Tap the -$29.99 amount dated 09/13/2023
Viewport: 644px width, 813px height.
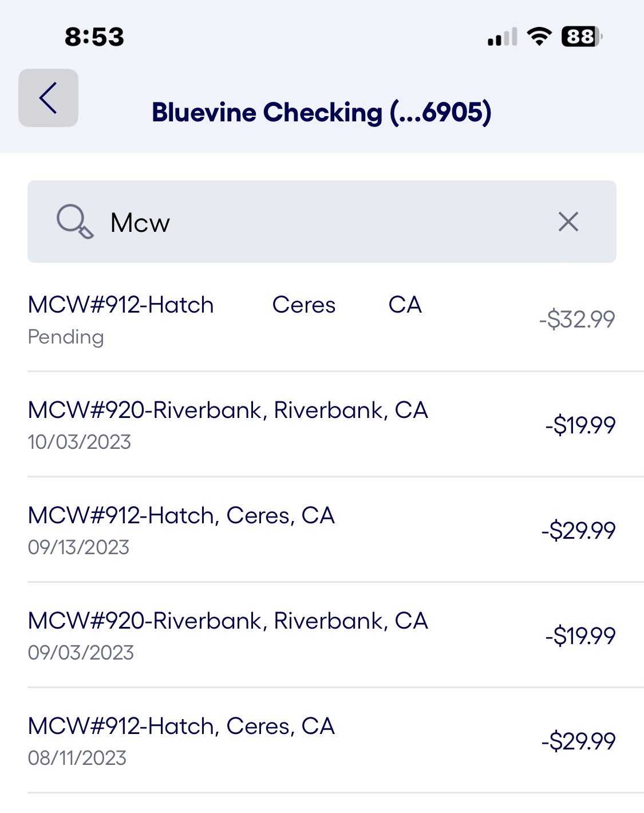(x=579, y=530)
